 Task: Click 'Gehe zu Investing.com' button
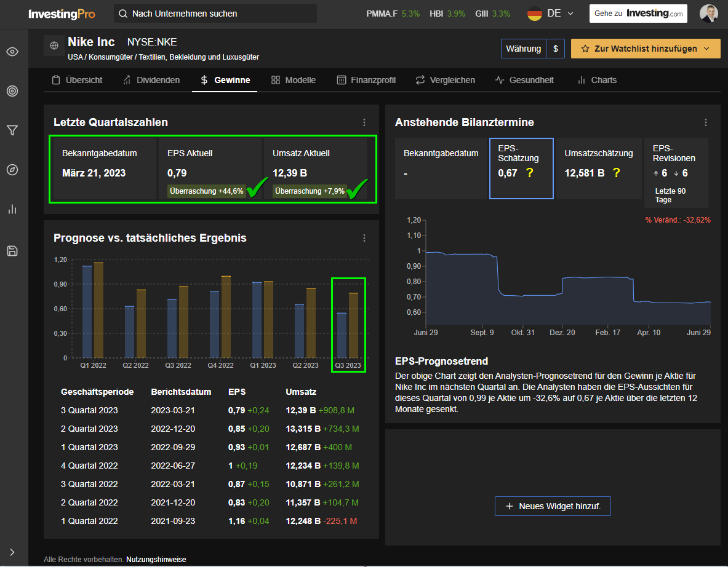point(638,14)
